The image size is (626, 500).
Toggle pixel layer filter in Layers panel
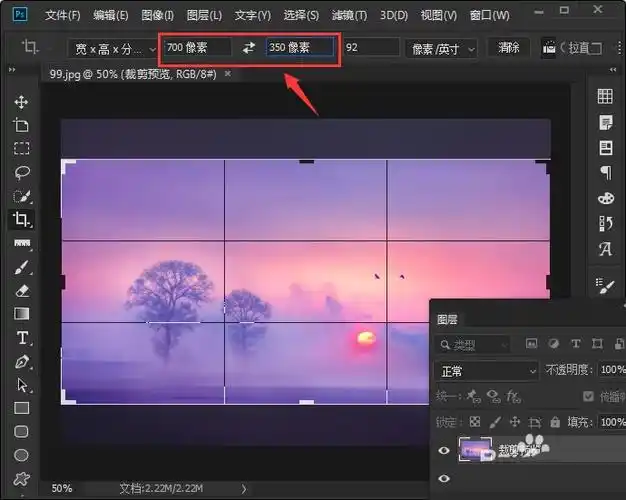[531, 343]
